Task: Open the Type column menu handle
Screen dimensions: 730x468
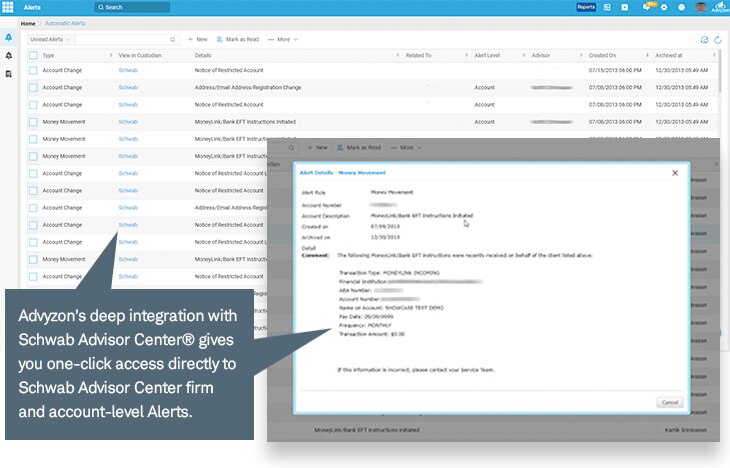Action: (111, 55)
